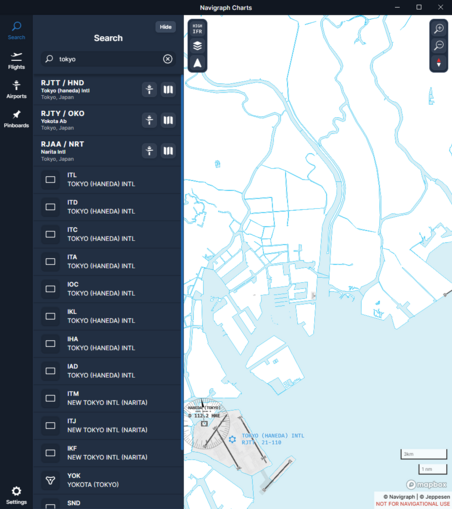
Task: Open the Mapbox attribution link
Action: pos(426,484)
